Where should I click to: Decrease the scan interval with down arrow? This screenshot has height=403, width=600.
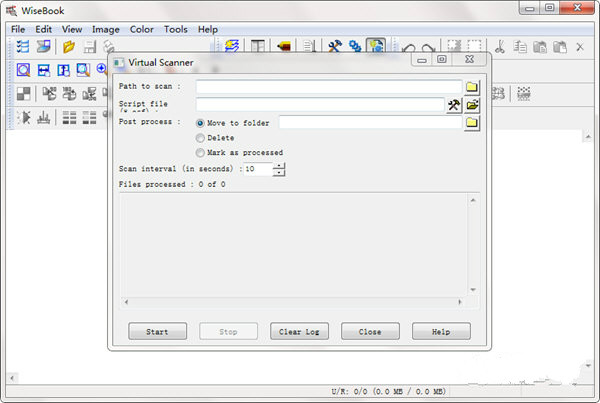[279, 173]
